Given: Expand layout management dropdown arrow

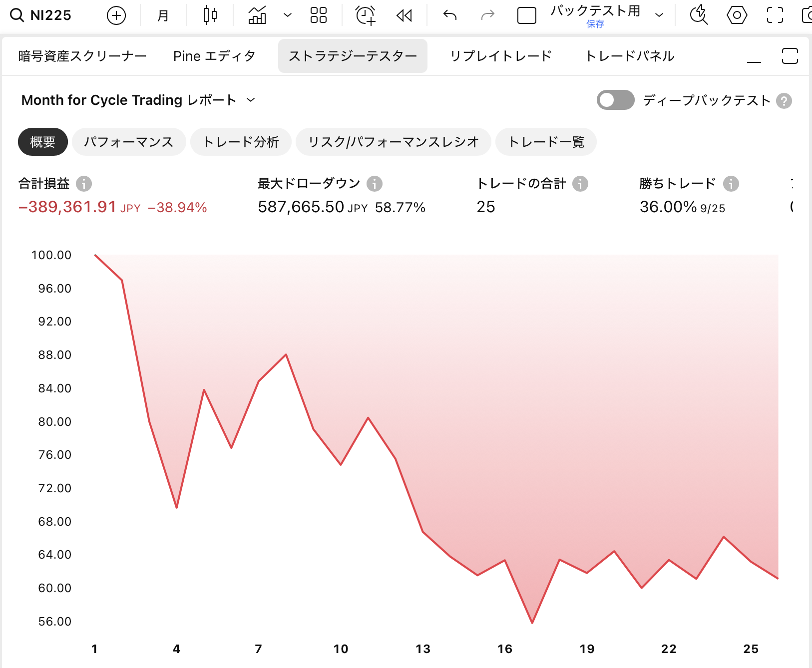Looking at the screenshot, I should coord(659,15).
